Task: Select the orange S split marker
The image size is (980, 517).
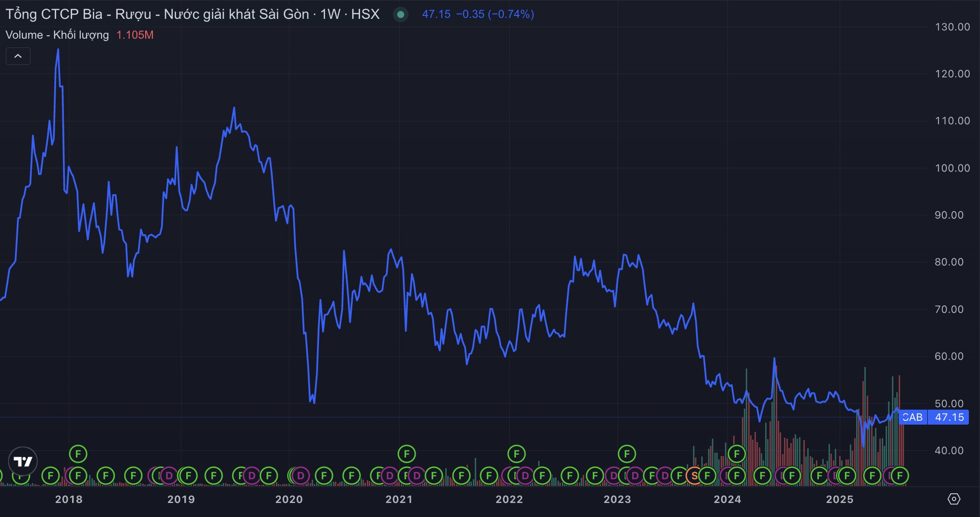Action: point(694,476)
